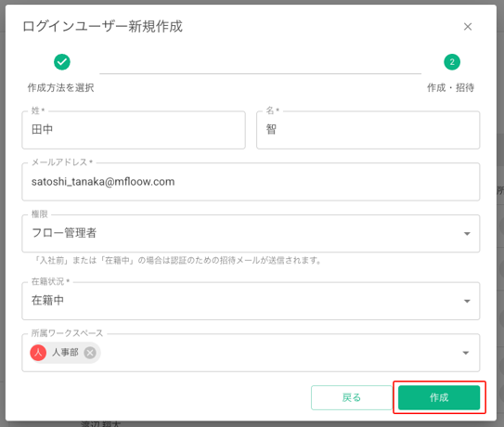
Task: Click the 在籍中 selected value
Action: [47, 301]
